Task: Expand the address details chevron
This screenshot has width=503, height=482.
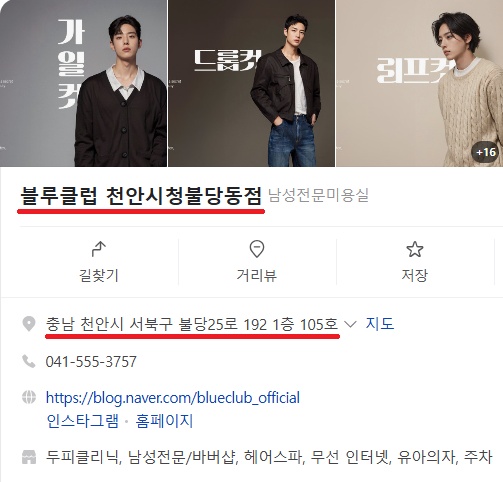Action: (350, 324)
